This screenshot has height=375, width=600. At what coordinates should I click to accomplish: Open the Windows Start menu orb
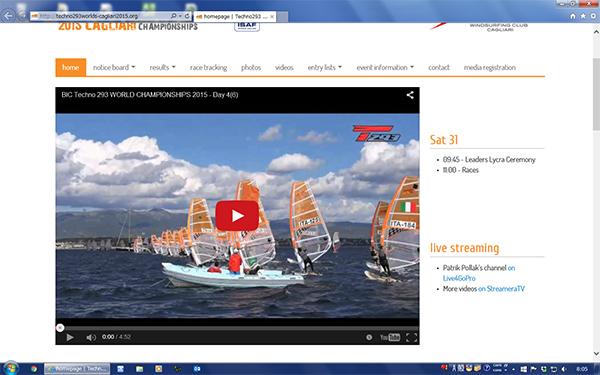click(x=10, y=368)
